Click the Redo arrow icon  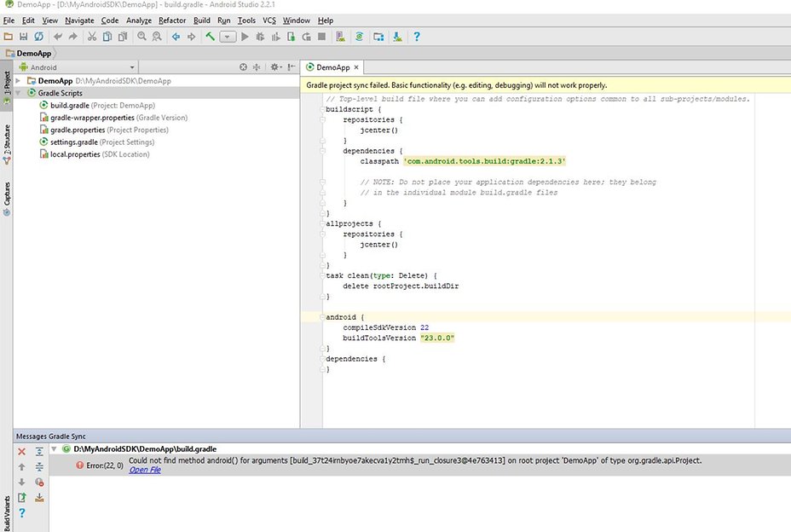[x=73, y=37]
